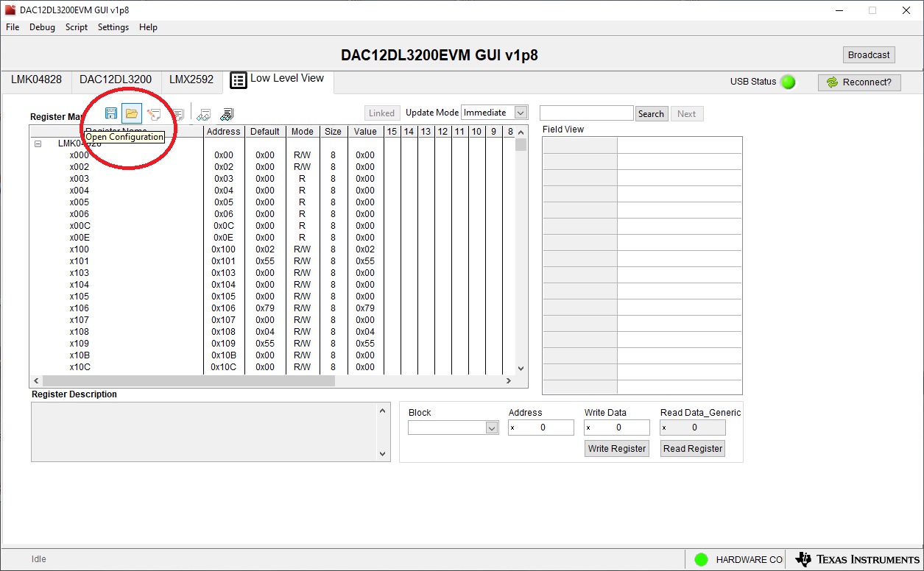Image resolution: width=924 pixels, height=571 pixels.
Task: Click the read register glasses icon
Action: pos(204,114)
